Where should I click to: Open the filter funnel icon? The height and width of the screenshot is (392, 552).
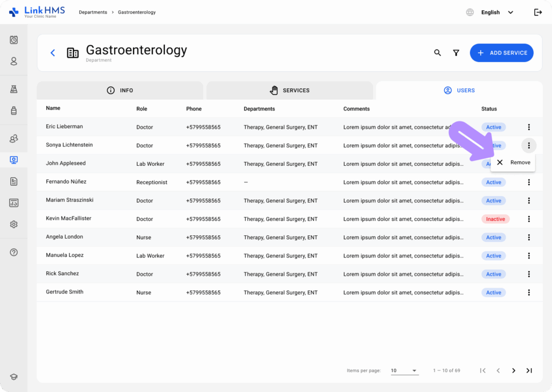456,53
